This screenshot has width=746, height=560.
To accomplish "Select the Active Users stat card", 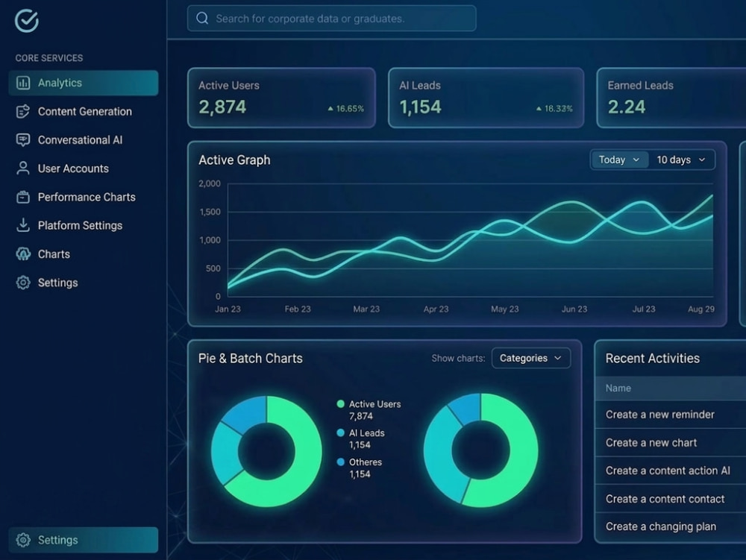I will (282, 98).
